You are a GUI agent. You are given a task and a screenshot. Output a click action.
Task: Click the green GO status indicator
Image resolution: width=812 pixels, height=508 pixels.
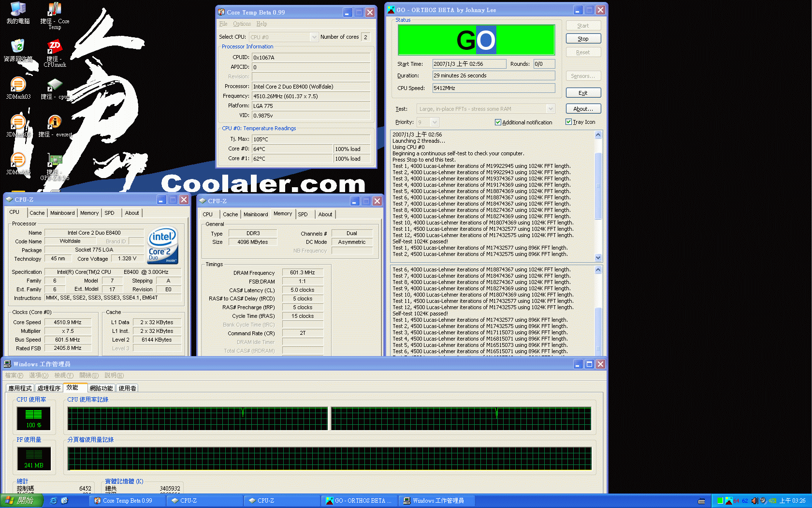(476, 40)
